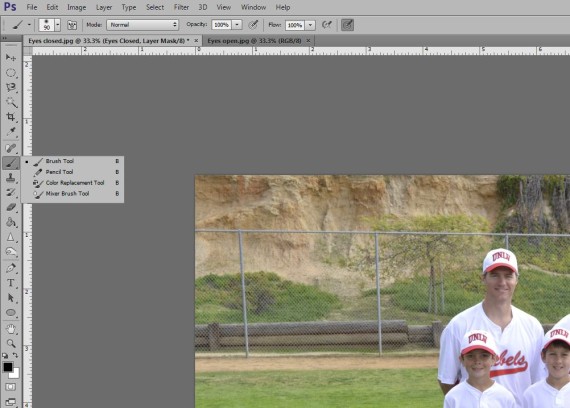Select the Sharpen/Blur tool
The image size is (570, 408).
tap(11, 237)
